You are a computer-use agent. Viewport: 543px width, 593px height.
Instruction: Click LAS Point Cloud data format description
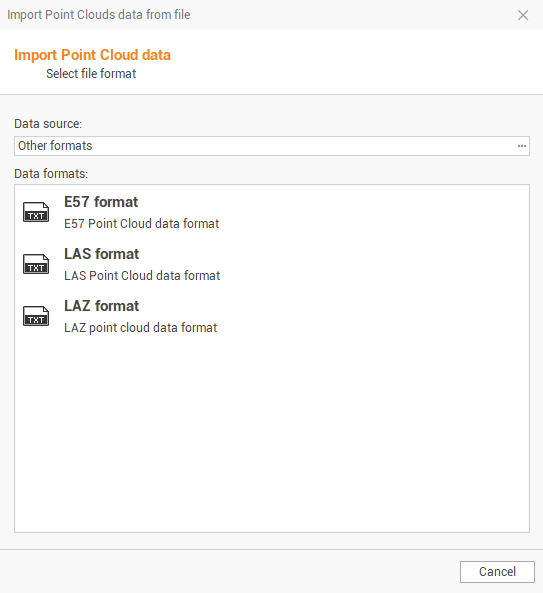coord(142,276)
